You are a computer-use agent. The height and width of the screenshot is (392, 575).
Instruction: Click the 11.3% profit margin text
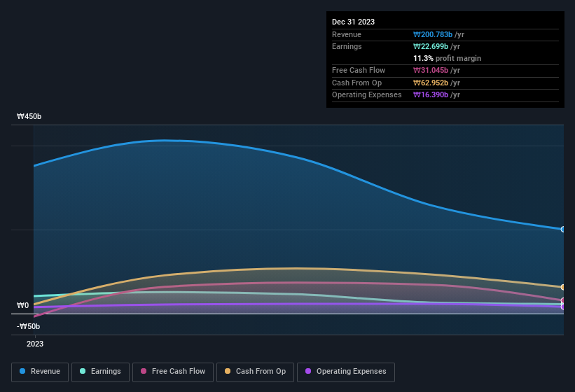(447, 58)
